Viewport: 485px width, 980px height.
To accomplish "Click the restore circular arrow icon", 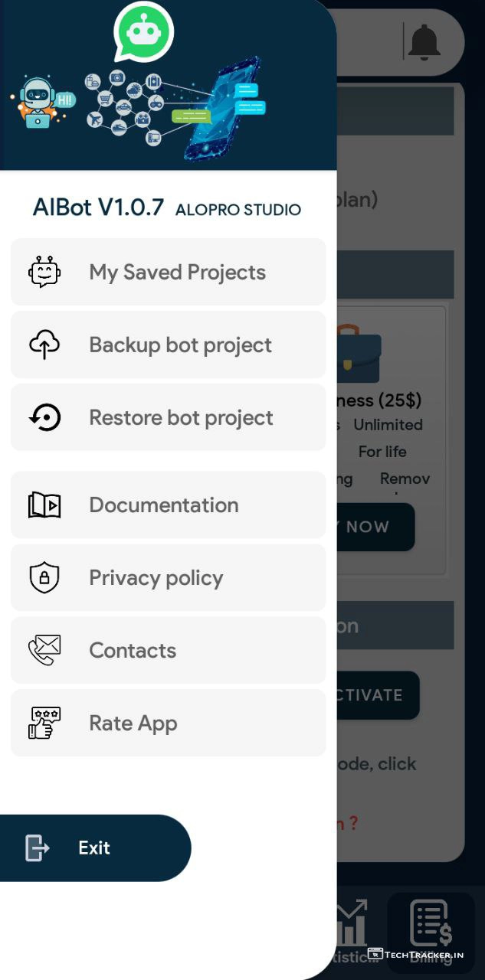I will [44, 418].
